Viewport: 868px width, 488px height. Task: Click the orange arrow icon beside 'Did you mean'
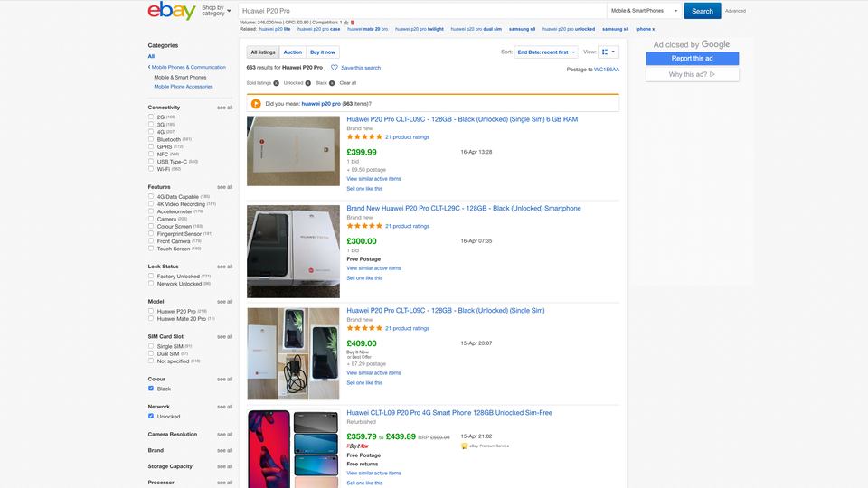[x=257, y=104]
